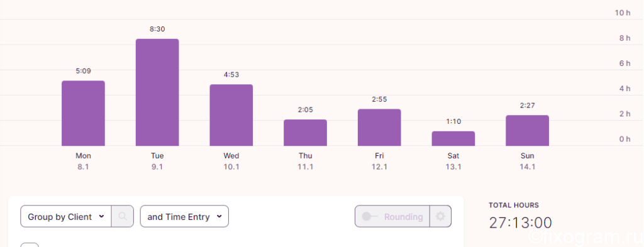Toggle the Rounding switch
Screen dimensions: 644x247
pyautogui.click(x=370, y=216)
